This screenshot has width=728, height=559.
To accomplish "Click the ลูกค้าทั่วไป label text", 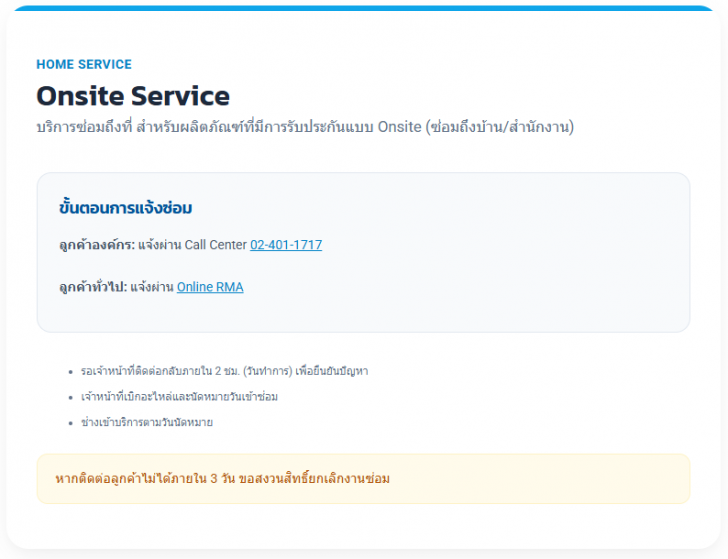I will [x=93, y=287].
